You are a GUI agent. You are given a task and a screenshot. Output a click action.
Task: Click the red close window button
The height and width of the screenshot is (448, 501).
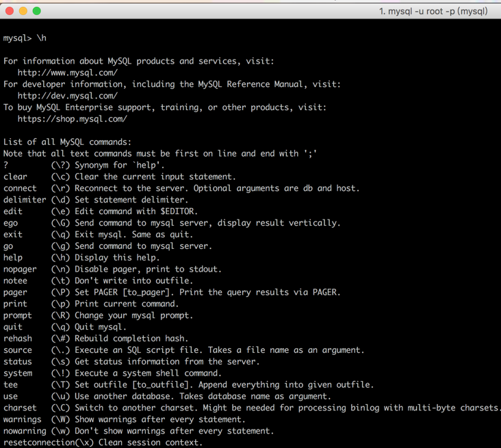(x=10, y=11)
